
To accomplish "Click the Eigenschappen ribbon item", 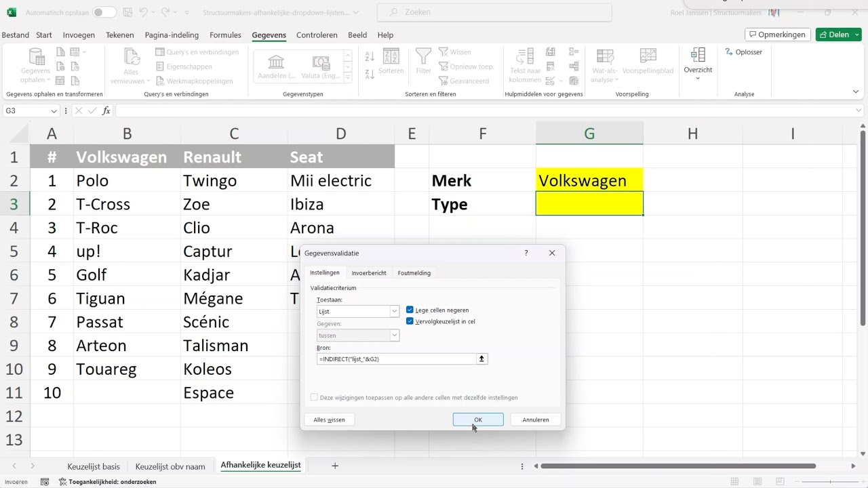I will (x=184, y=66).
